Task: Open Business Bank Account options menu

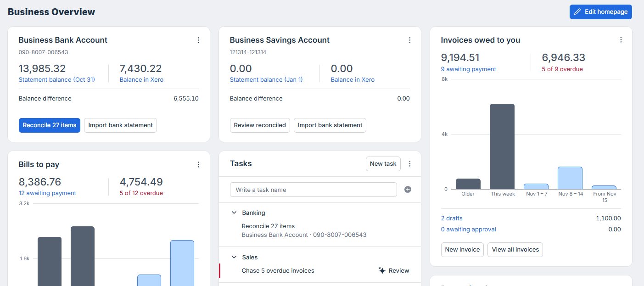Action: pos(199,40)
